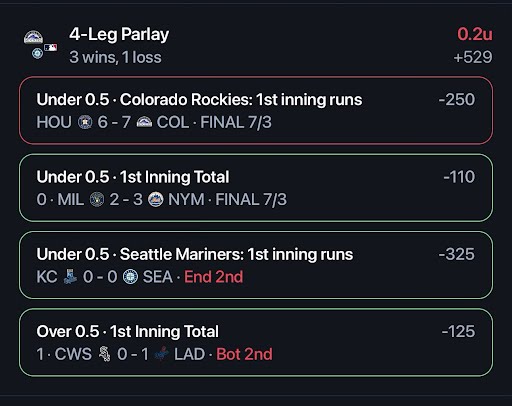Click the New York Mets logo icon
This screenshot has width=512, height=406.
pyautogui.click(x=155, y=199)
